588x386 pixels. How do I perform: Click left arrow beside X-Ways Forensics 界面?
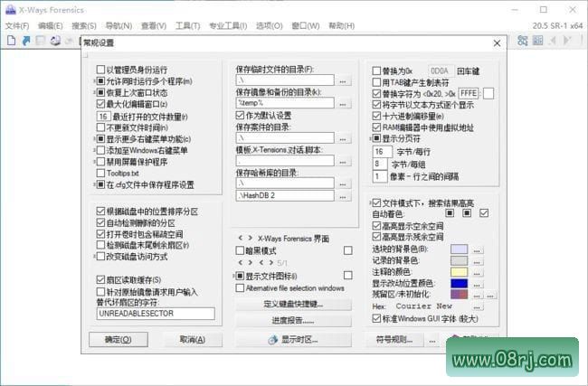[241, 238]
